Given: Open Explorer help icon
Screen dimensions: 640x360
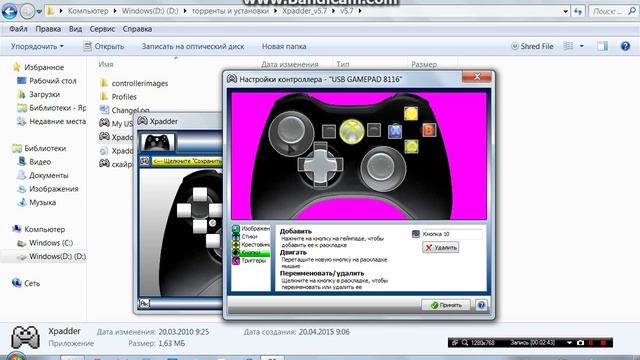Looking at the screenshot, I should (625, 46).
